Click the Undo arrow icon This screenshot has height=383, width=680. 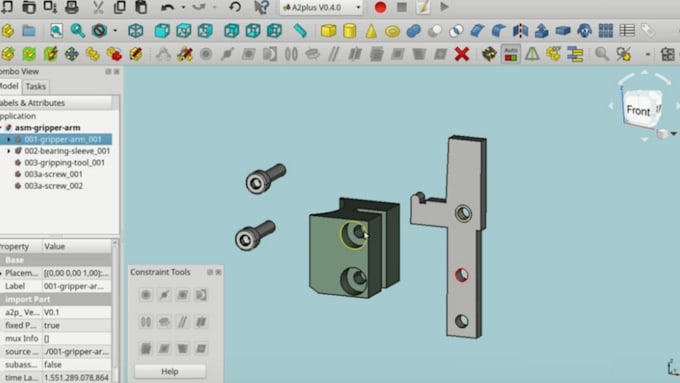point(167,7)
